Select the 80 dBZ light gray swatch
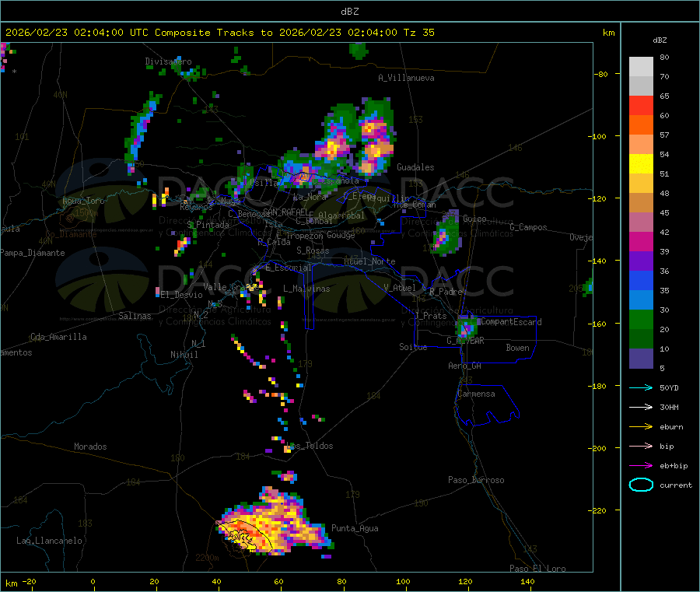 [641, 67]
